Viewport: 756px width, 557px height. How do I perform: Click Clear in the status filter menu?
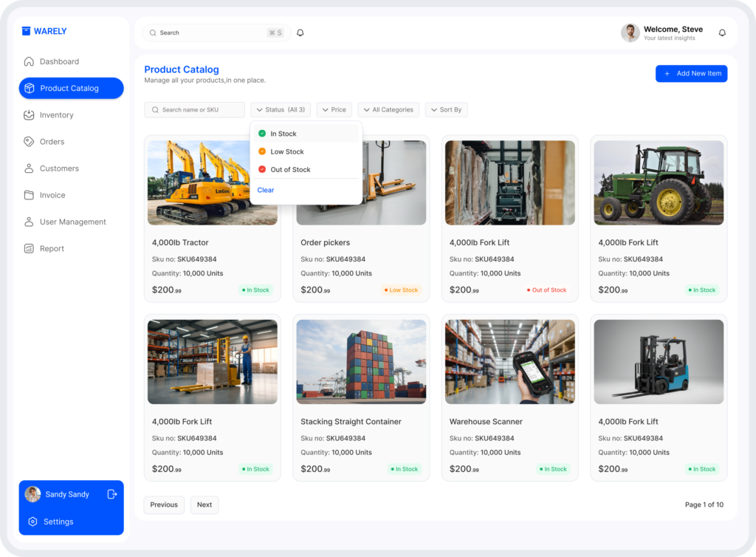pos(266,191)
